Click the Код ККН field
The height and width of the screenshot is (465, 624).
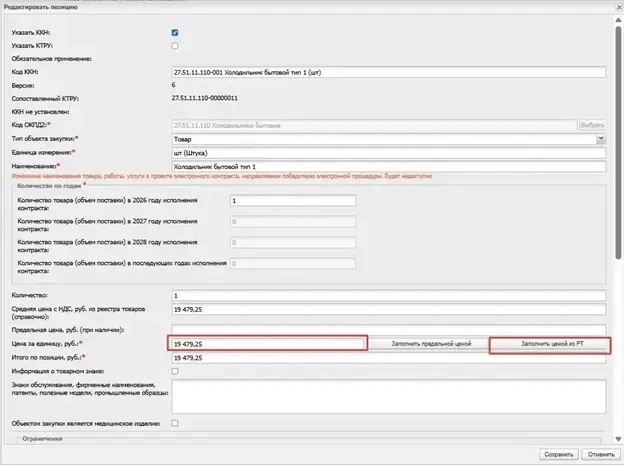[389, 72]
